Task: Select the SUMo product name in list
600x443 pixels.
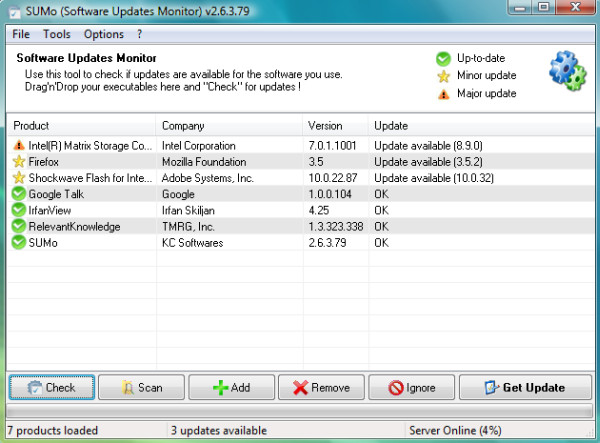Action: tap(43, 243)
